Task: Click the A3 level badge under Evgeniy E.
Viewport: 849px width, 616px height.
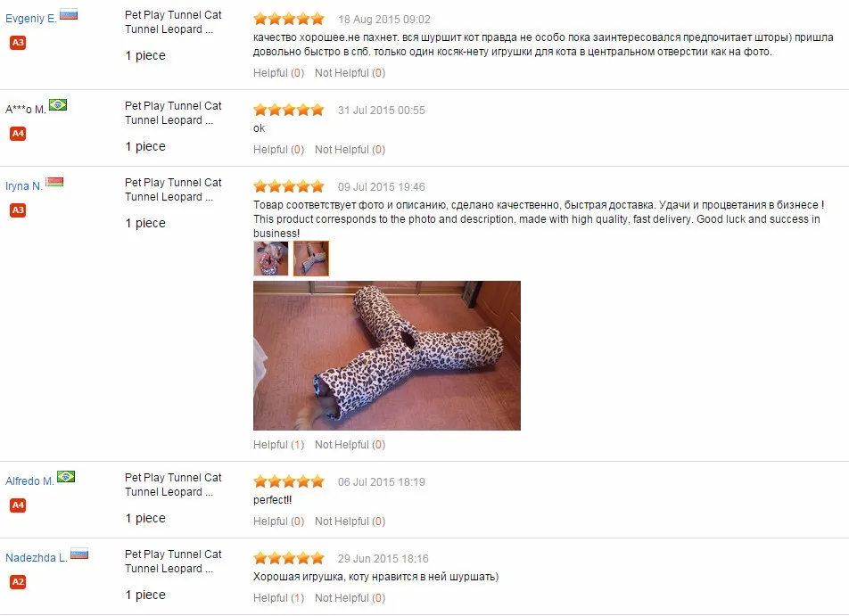Action: 18,42
